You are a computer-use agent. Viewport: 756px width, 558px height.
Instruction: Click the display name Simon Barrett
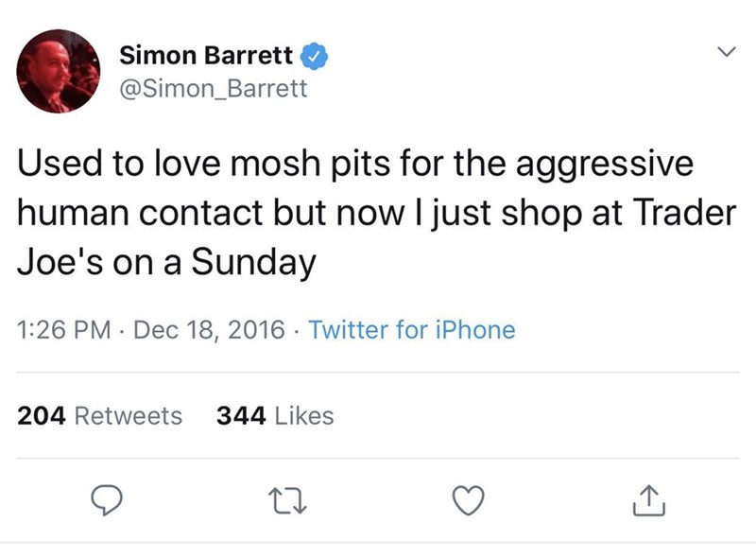[206, 58]
